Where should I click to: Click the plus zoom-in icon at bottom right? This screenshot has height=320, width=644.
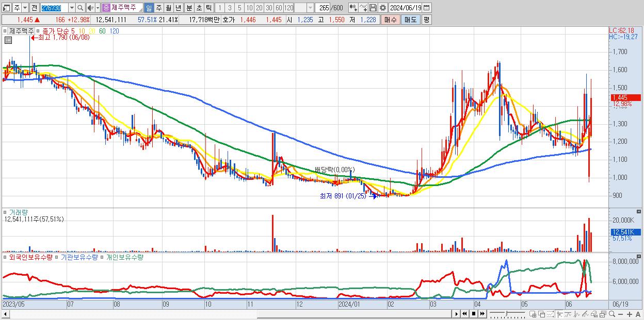pos(629,314)
